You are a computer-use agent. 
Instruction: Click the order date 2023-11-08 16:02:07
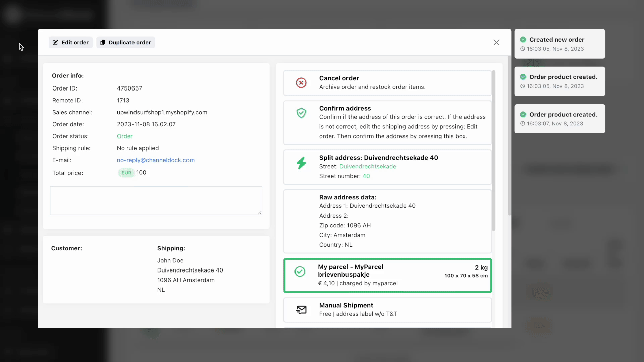(146, 124)
